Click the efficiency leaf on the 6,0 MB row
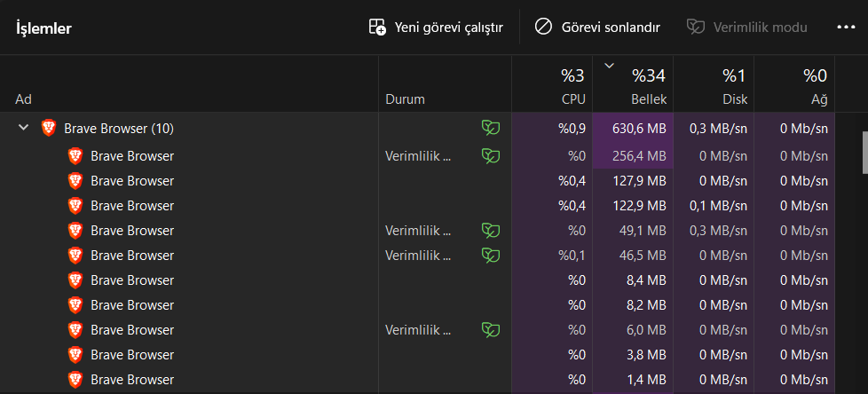868x394 pixels. [490, 330]
